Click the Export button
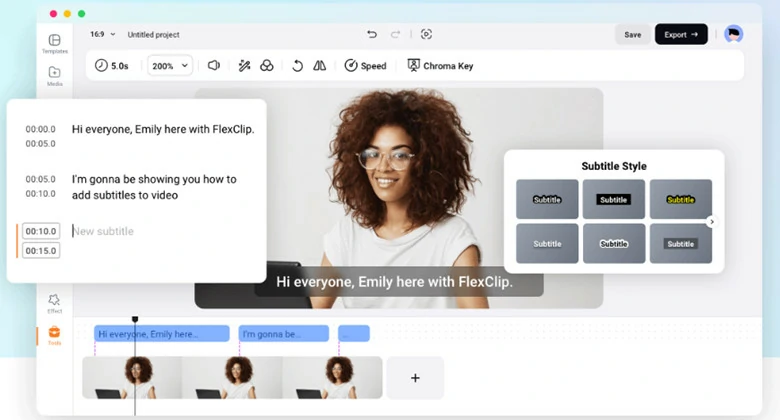Screen dimensions: 780x420 681,34
